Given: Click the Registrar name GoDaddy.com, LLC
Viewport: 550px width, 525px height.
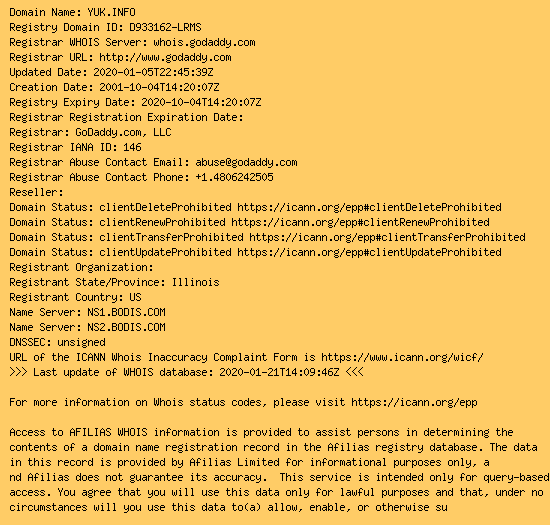Looking at the screenshot, I should click(123, 132).
